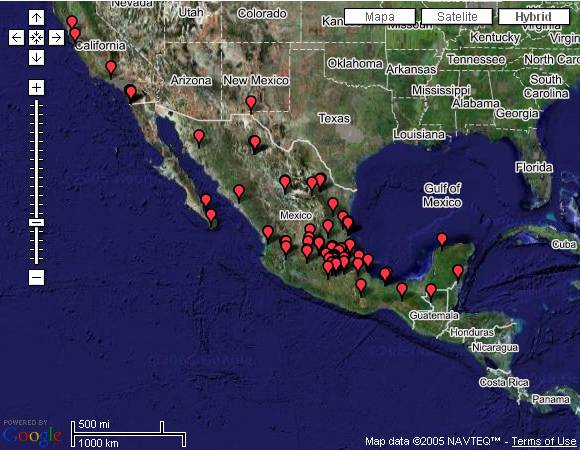Screen dimensions: 580x450
Task: Click the marker near Guatemala's border
Action: (431, 291)
